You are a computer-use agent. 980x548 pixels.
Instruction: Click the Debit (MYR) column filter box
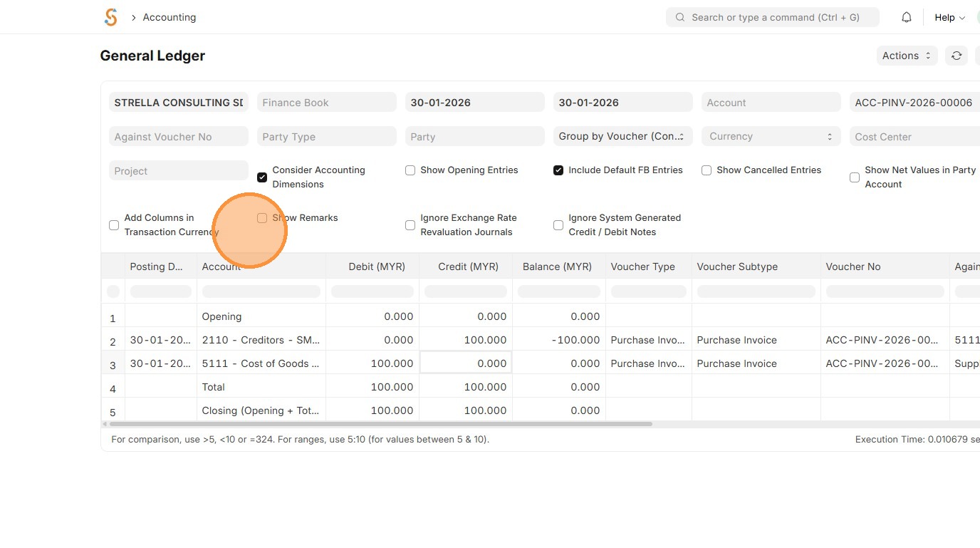pos(372,291)
